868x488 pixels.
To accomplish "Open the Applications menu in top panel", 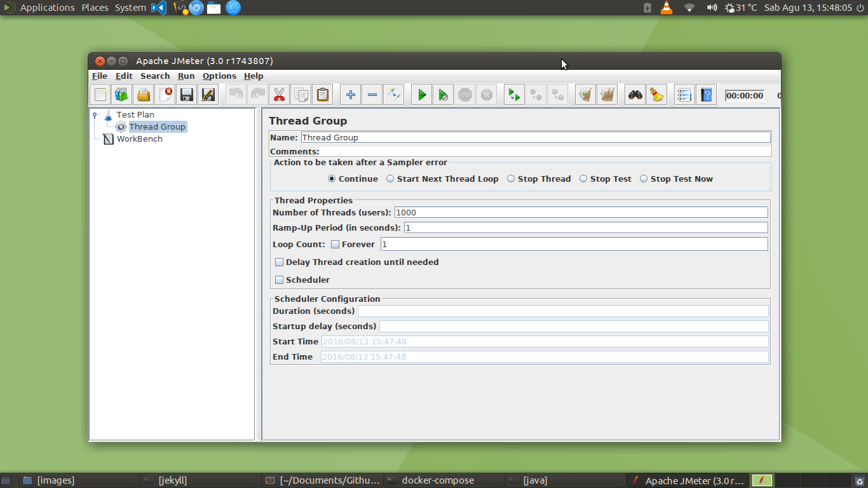I will pos(47,8).
